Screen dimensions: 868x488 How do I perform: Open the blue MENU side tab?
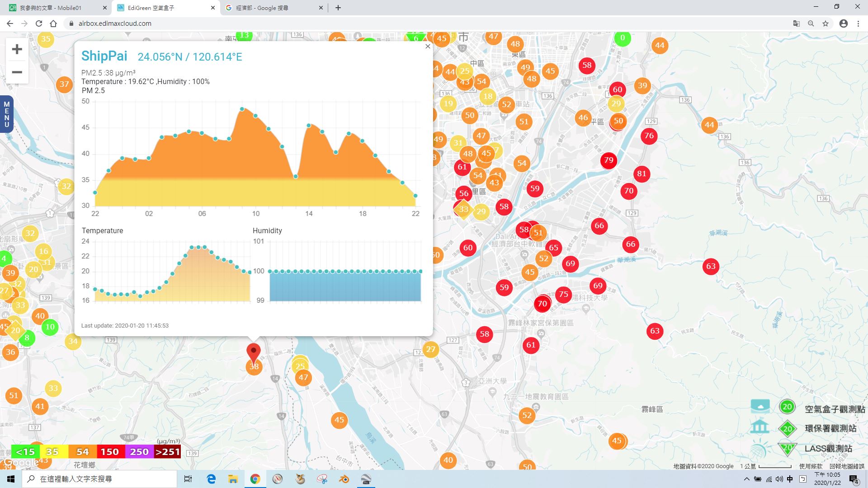tap(6, 114)
